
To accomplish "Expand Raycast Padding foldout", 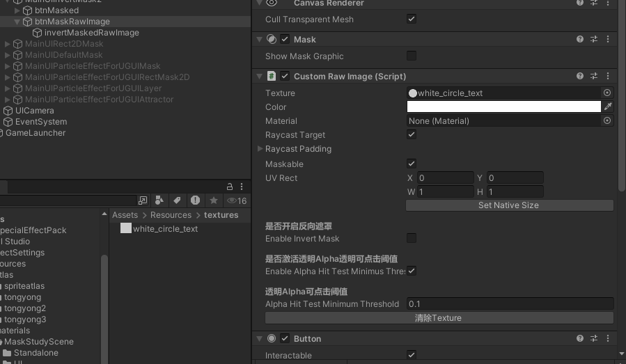I will 260,148.
